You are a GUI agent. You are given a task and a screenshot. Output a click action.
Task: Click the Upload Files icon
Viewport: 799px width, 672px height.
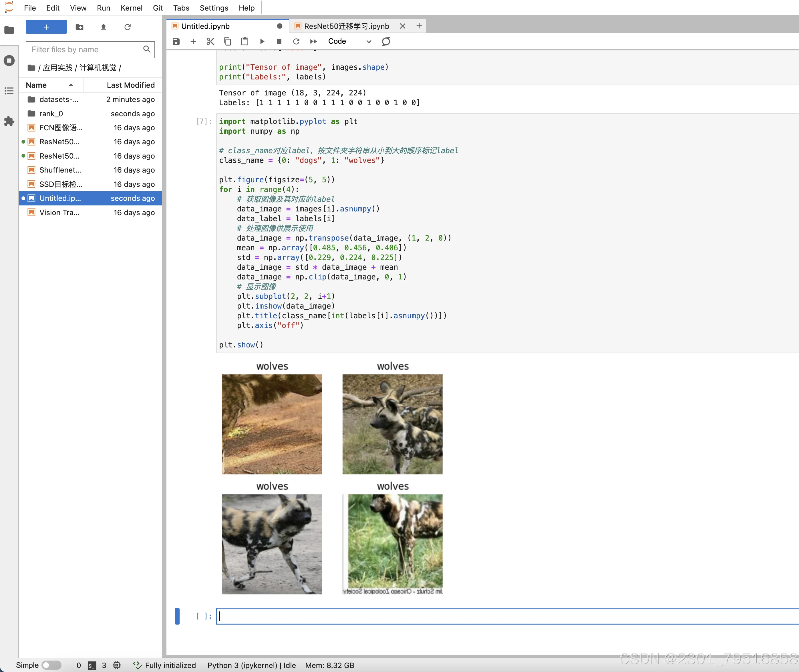pos(103,27)
